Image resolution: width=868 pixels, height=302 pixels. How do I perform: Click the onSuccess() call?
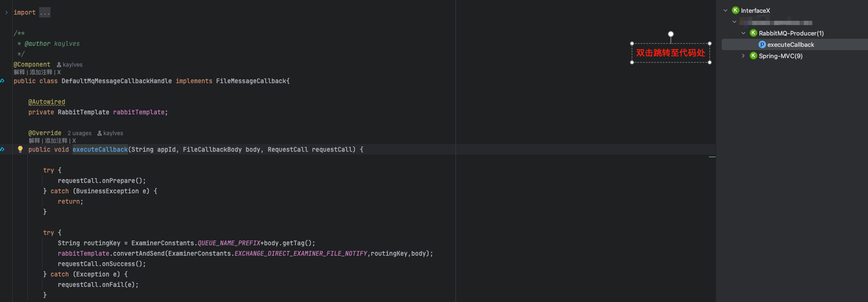coord(122,264)
